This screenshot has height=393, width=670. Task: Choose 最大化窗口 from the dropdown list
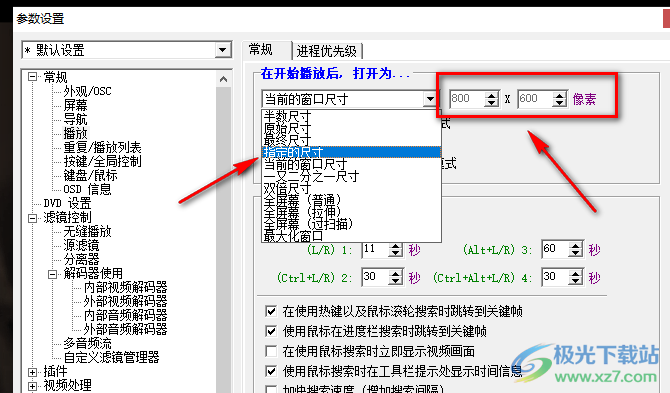(351, 236)
